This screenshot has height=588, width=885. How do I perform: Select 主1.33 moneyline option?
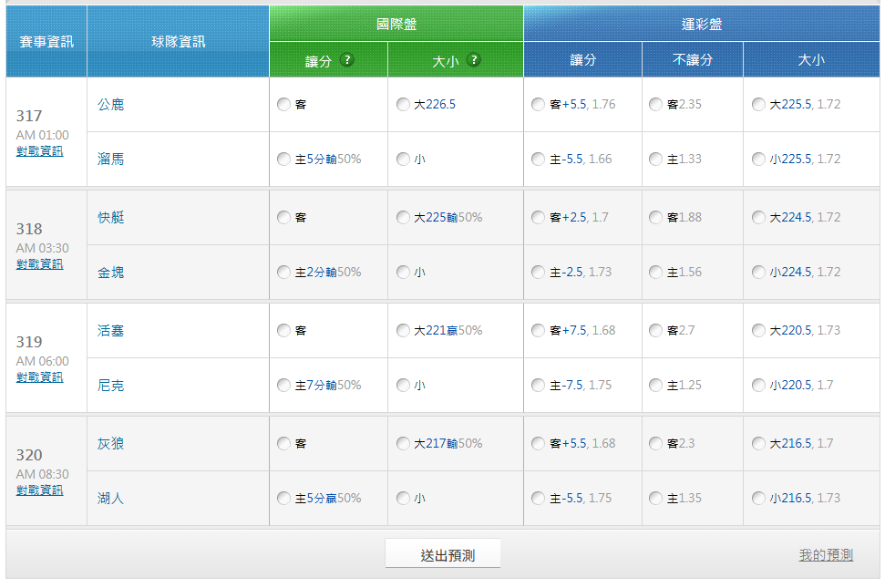(x=655, y=160)
